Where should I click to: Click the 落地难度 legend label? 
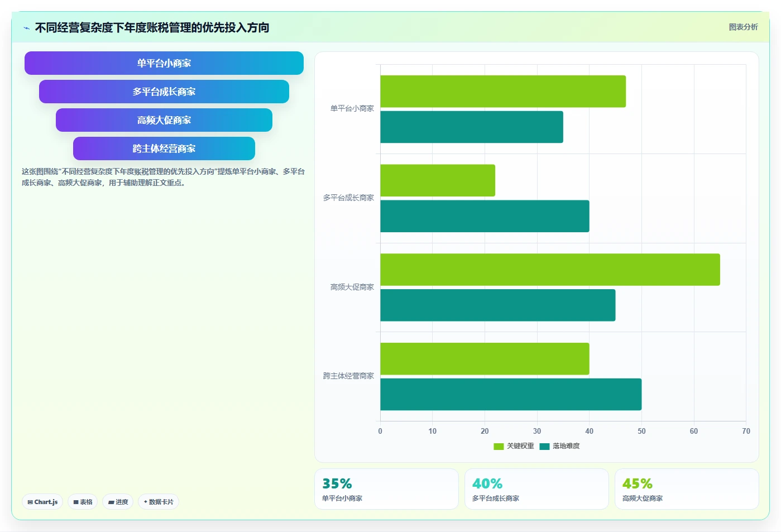click(566, 446)
